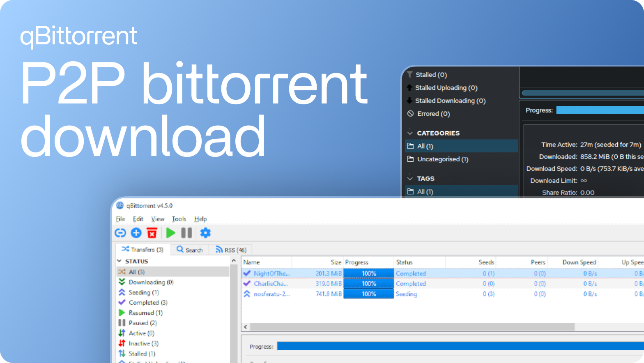The width and height of the screenshot is (644, 363).
Task: Switch to the RSS (46) tab
Action: click(231, 250)
